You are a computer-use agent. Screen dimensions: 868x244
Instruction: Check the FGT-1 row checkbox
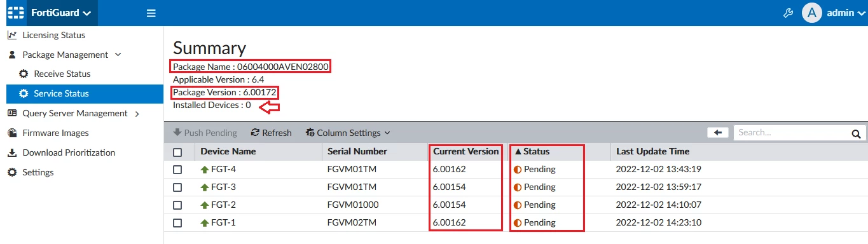[x=177, y=223]
